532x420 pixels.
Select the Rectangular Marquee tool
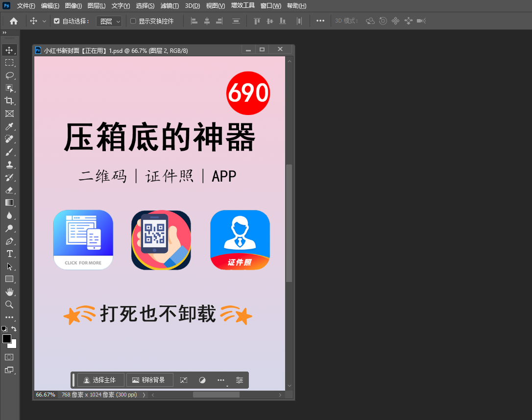click(9, 63)
